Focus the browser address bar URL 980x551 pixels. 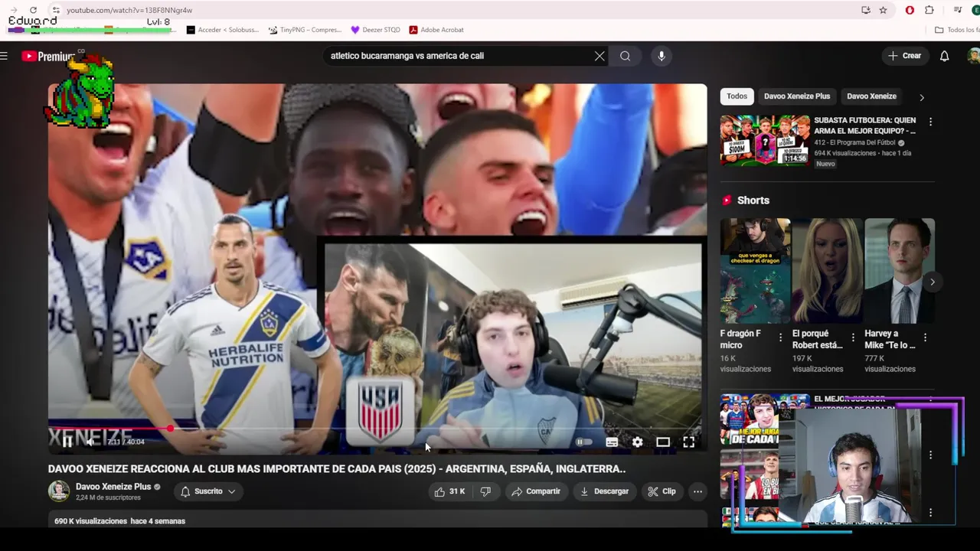tap(129, 10)
